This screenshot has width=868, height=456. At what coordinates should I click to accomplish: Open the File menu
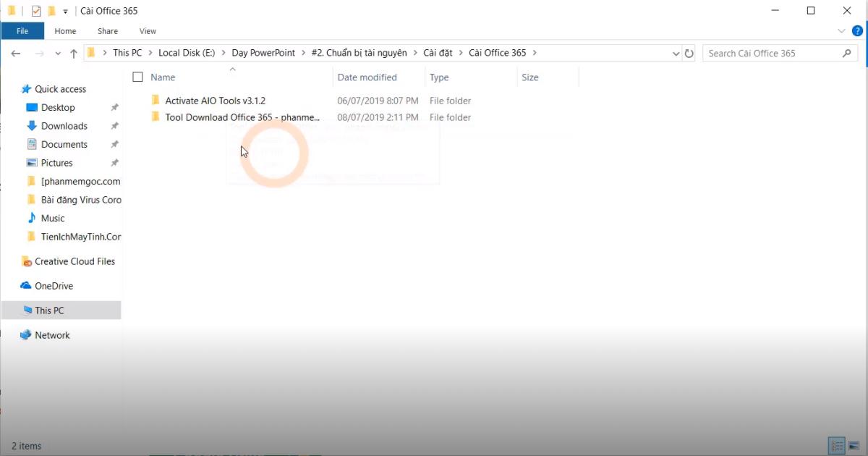click(22, 30)
